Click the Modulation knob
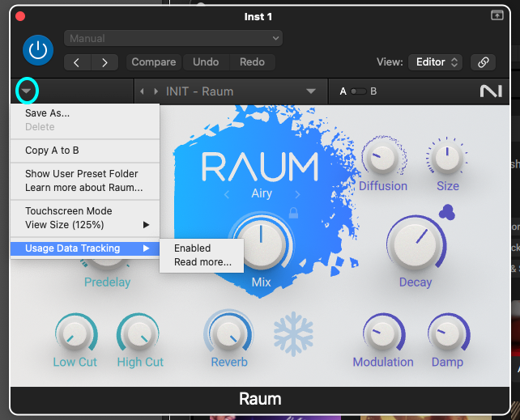The height and width of the screenshot is (420, 520). 382,334
